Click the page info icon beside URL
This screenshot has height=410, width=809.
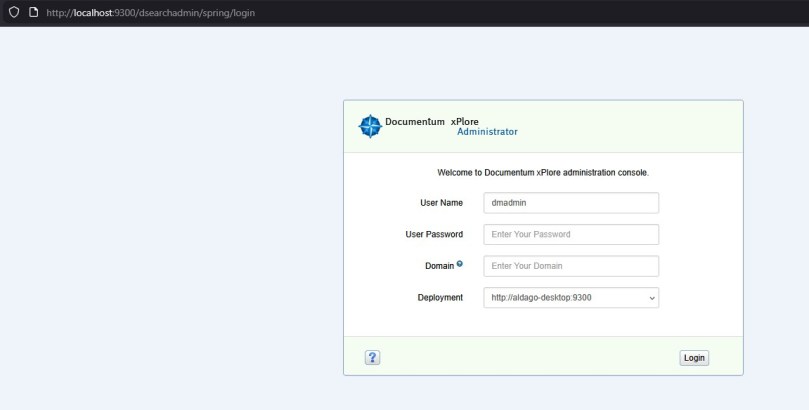point(33,12)
